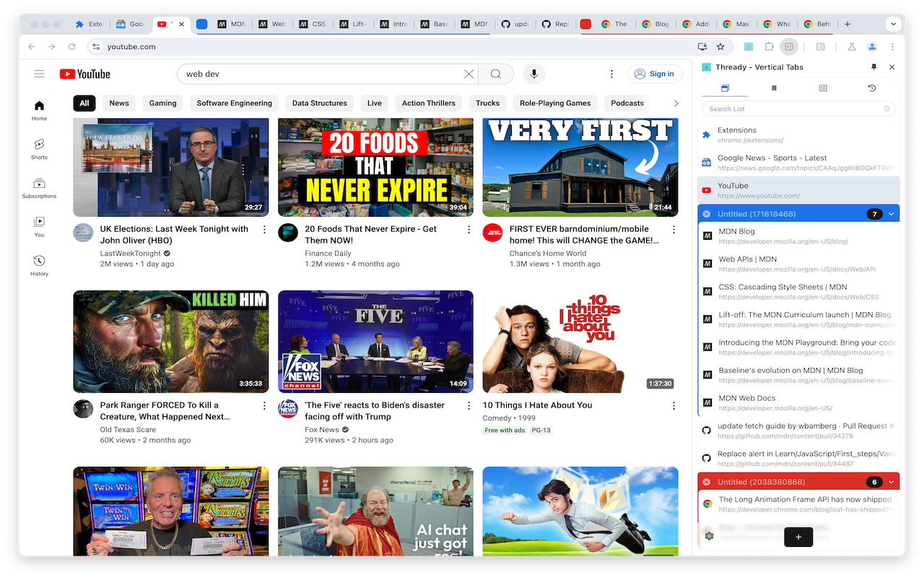Collapse the red Untitled (2038380868) group

892,482
